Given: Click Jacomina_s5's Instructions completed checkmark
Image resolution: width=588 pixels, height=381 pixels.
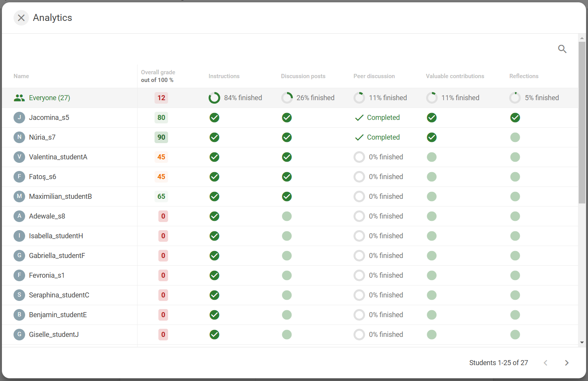Looking at the screenshot, I should [x=214, y=118].
